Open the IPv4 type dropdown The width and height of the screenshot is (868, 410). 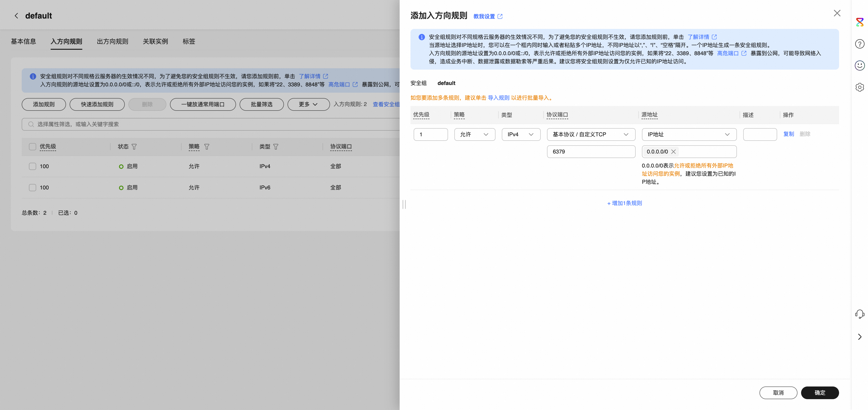pos(521,134)
